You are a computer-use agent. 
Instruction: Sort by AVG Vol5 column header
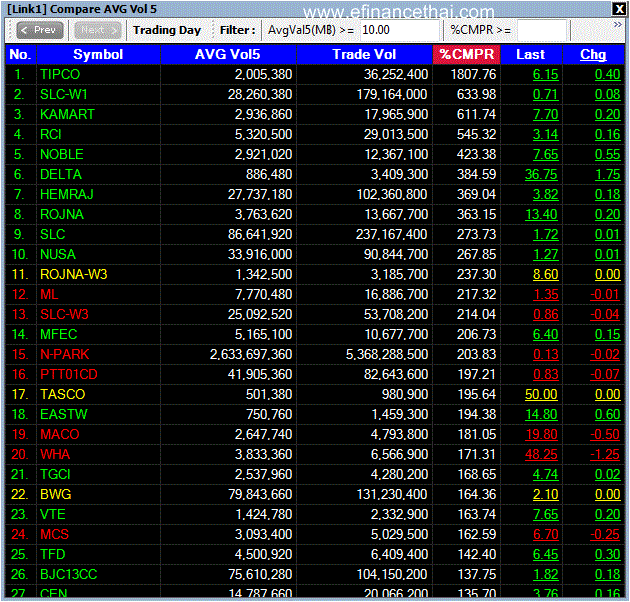228,54
